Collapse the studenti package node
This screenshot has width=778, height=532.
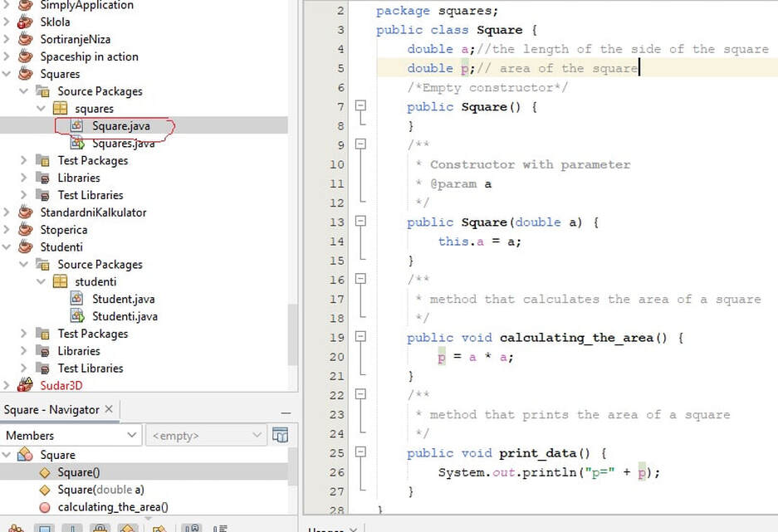(x=41, y=281)
